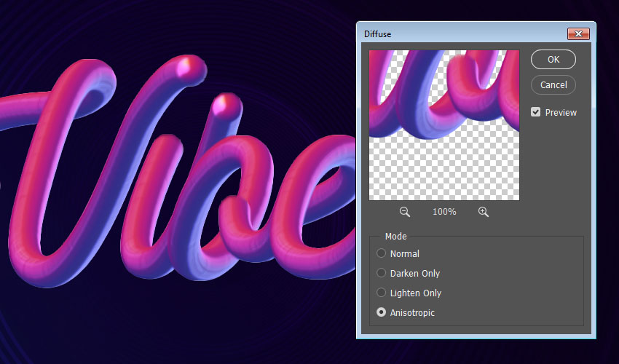Click the zoom in magnifier icon
619x364 pixels.
(x=484, y=212)
